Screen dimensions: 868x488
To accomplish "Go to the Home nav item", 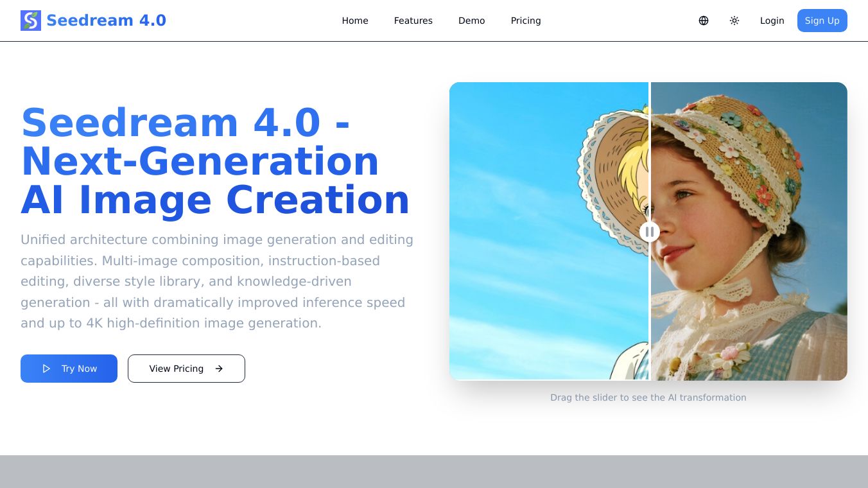I will click(355, 21).
